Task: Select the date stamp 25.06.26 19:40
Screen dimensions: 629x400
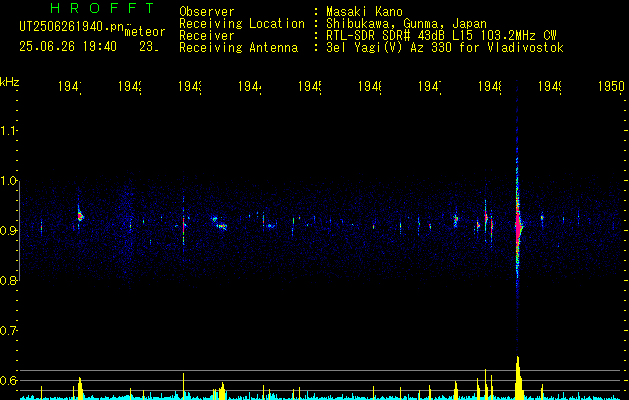Action: coord(68,47)
